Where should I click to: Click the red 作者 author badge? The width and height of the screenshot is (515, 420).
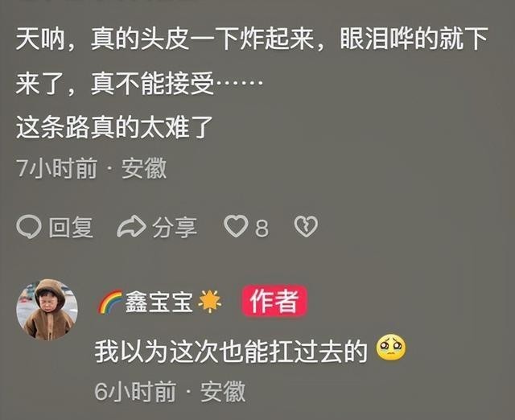pos(274,301)
